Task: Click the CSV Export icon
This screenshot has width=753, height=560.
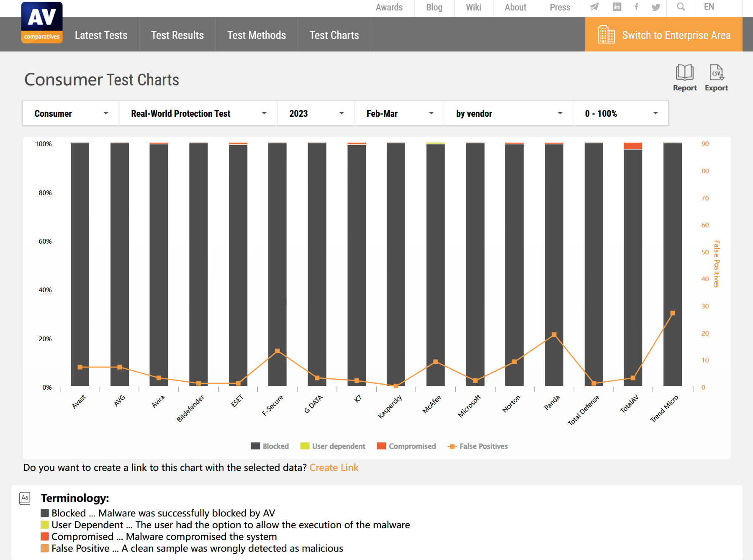Action: click(x=717, y=72)
